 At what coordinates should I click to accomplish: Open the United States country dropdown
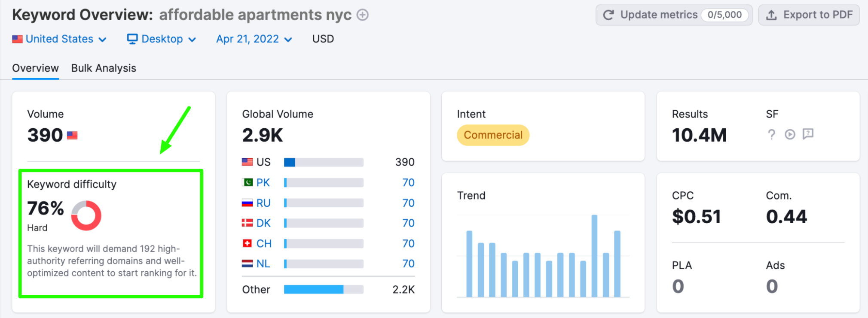pos(59,39)
